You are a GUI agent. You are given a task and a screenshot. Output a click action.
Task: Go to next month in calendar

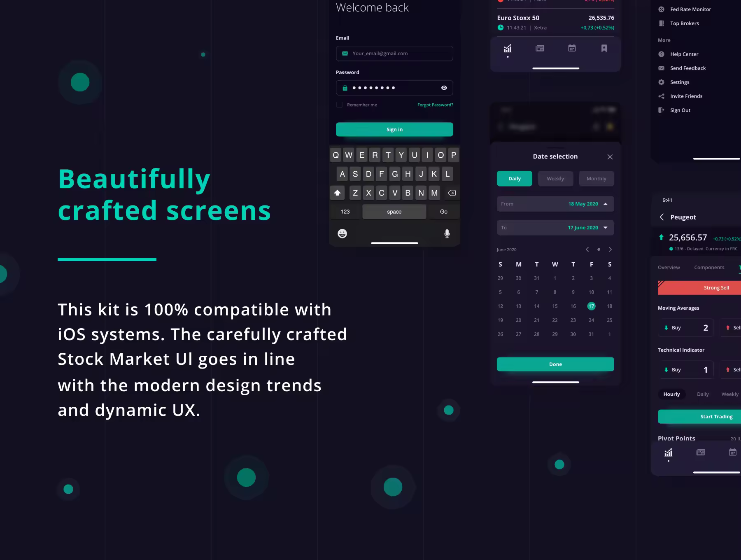610,250
